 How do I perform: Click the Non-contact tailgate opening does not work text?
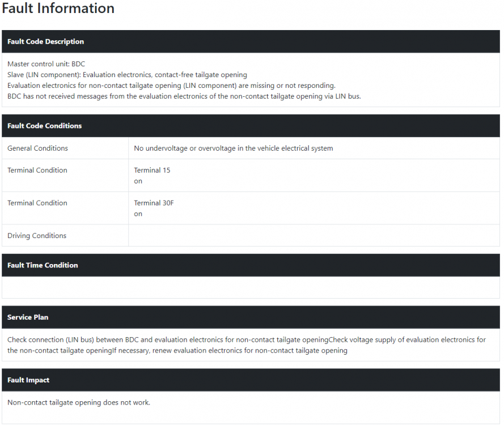tap(79, 402)
